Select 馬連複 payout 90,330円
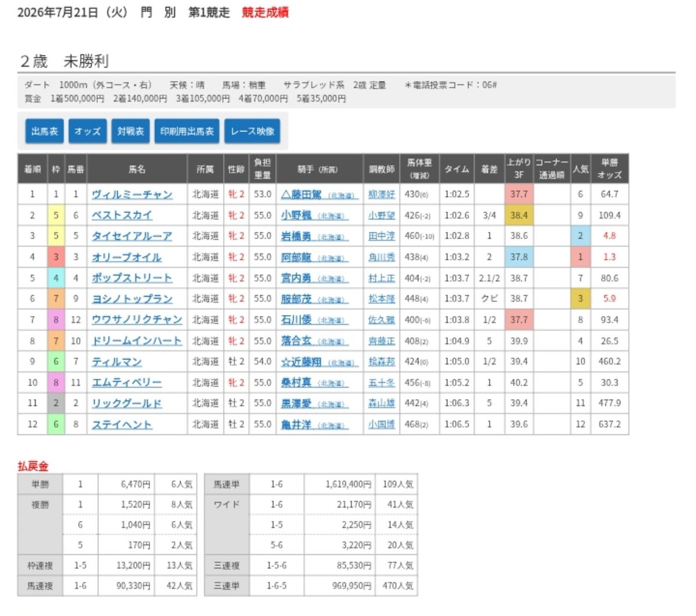The height and width of the screenshot is (616, 696). coord(133,586)
